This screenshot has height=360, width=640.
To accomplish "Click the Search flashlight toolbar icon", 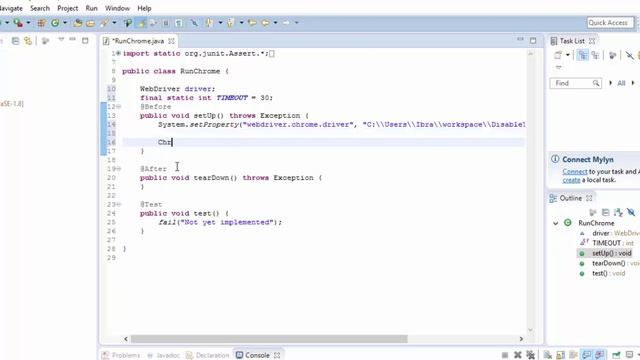I will pos(104,23).
